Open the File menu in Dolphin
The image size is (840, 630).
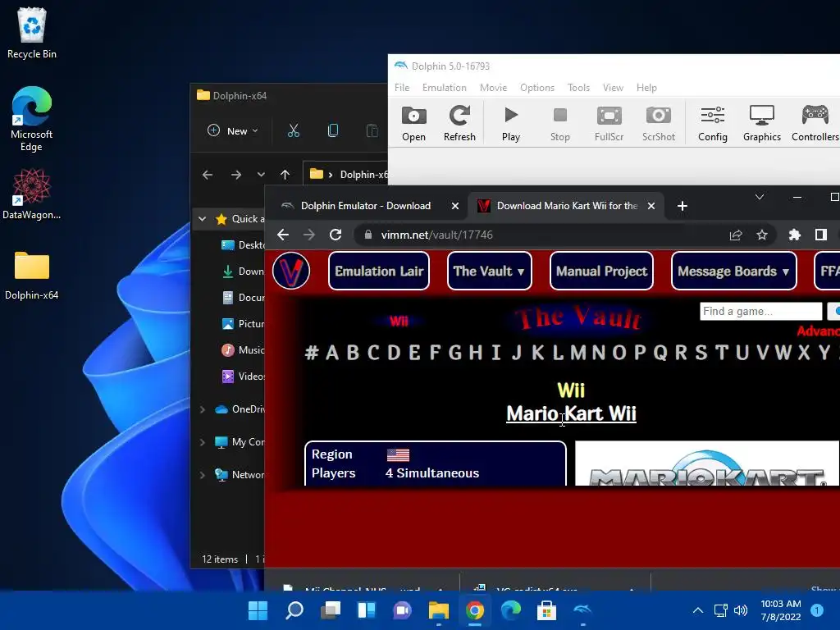[x=402, y=87]
